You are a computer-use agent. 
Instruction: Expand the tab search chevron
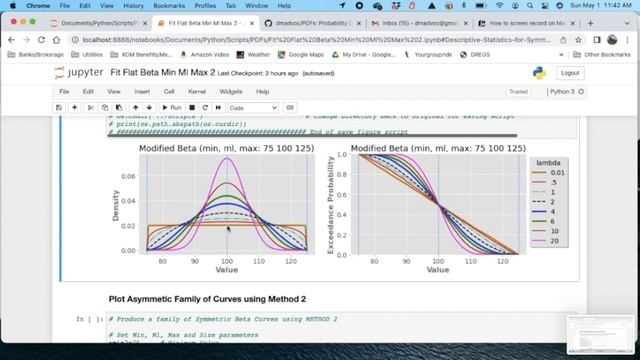(627, 23)
